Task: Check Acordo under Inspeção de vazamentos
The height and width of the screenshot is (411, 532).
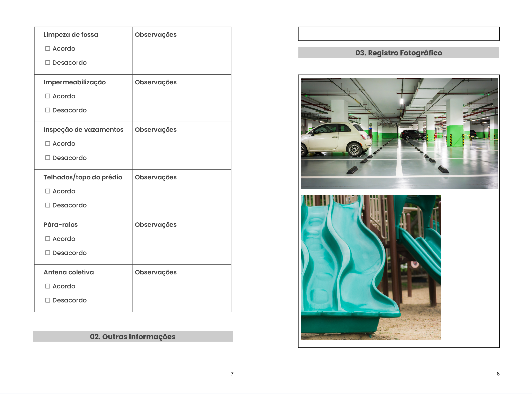Action: pyautogui.click(x=47, y=144)
